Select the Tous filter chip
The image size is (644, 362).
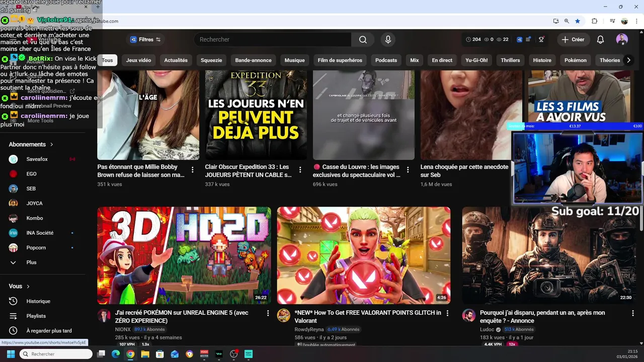(x=108, y=60)
